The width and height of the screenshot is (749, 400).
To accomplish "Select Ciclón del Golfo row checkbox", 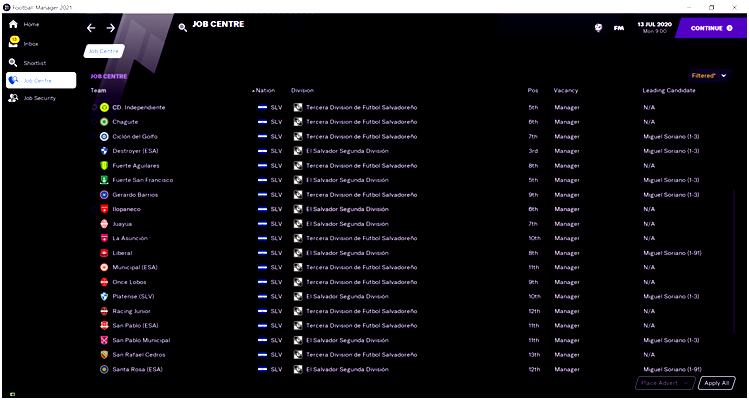I will point(94,137).
